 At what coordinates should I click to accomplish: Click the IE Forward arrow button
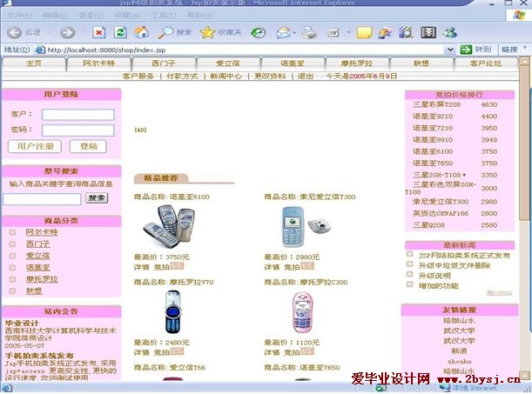pos(67,32)
